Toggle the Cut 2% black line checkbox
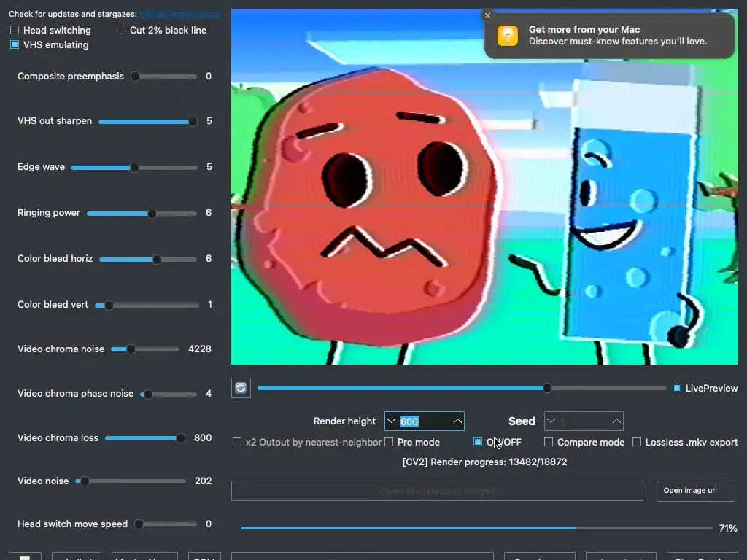The width and height of the screenshot is (747, 560). click(121, 30)
